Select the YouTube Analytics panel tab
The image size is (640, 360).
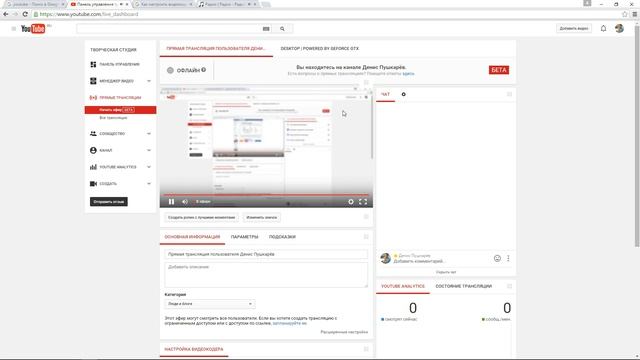coord(403,286)
